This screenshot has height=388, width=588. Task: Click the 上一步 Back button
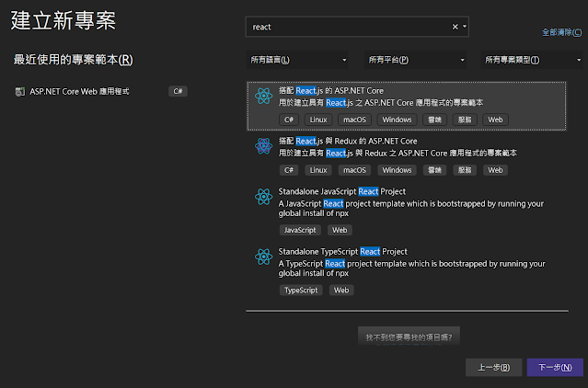(x=493, y=368)
